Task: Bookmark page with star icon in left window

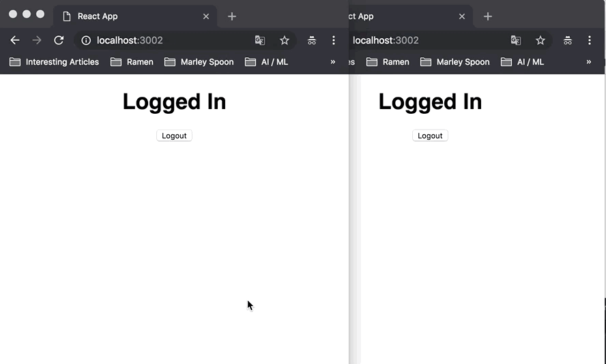Action: tap(285, 40)
